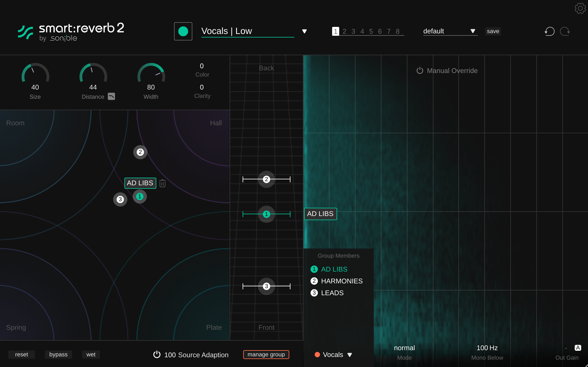The image size is (588, 367).
Task: Switch to preset slot 3
Action: click(x=353, y=31)
